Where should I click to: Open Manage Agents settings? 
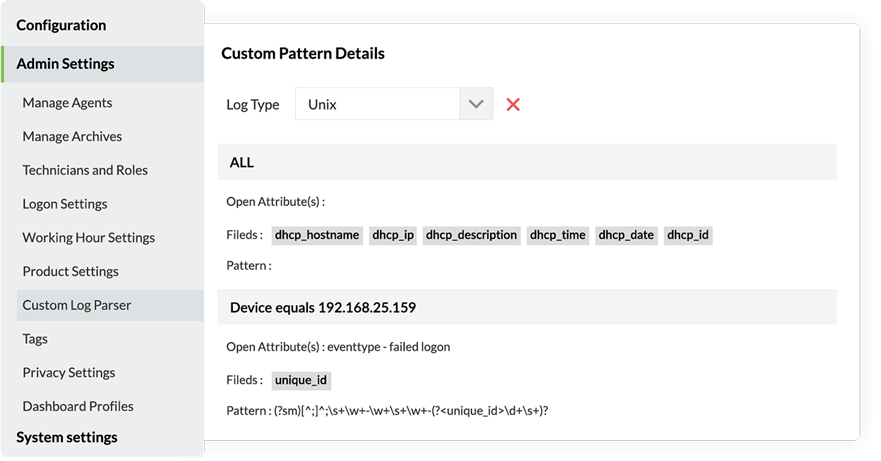pos(67,103)
